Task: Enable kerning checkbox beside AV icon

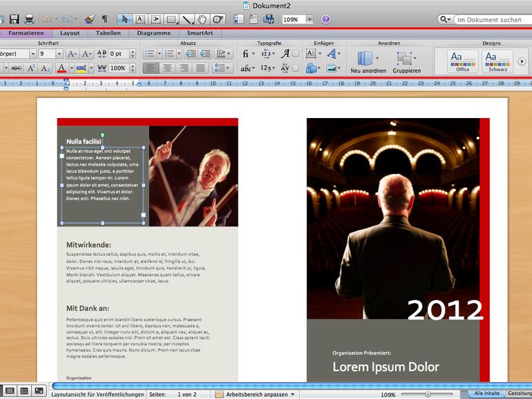Action: (x=296, y=68)
